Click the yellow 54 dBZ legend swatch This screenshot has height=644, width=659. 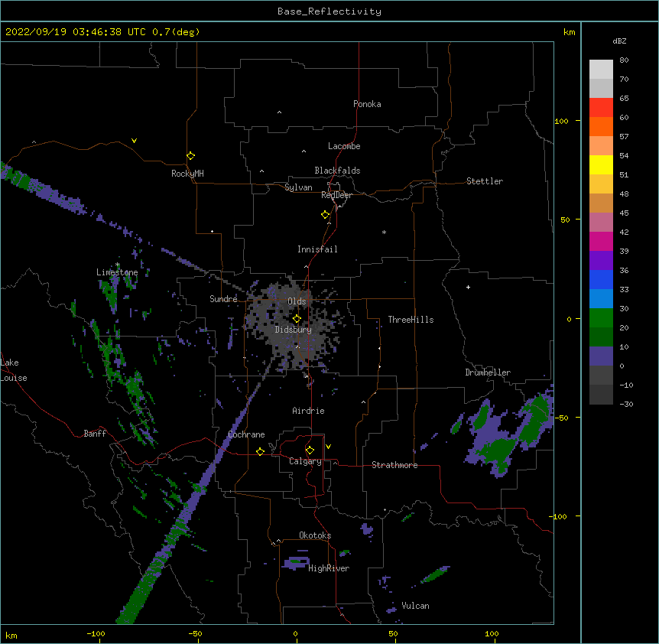click(x=601, y=164)
